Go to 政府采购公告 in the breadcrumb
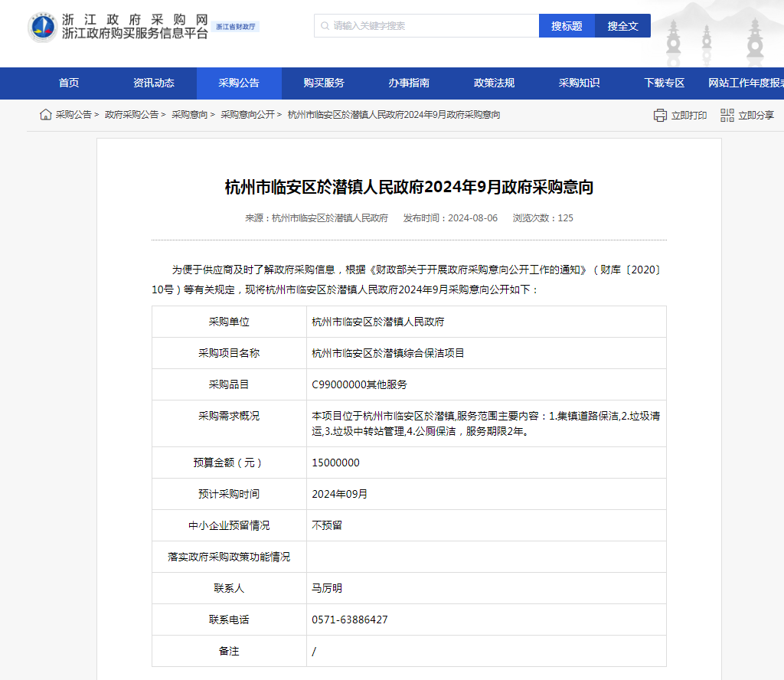This screenshot has height=680, width=784. pyautogui.click(x=132, y=115)
